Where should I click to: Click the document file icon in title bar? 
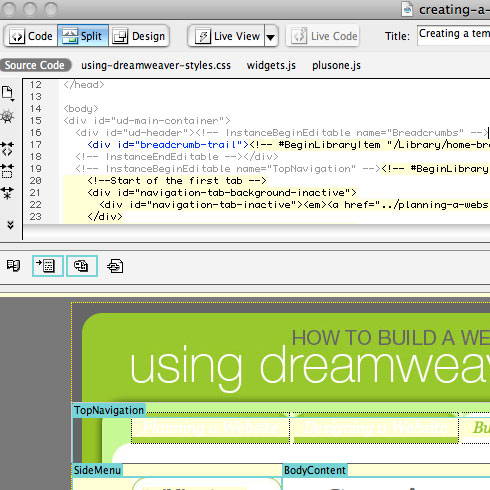[407, 9]
